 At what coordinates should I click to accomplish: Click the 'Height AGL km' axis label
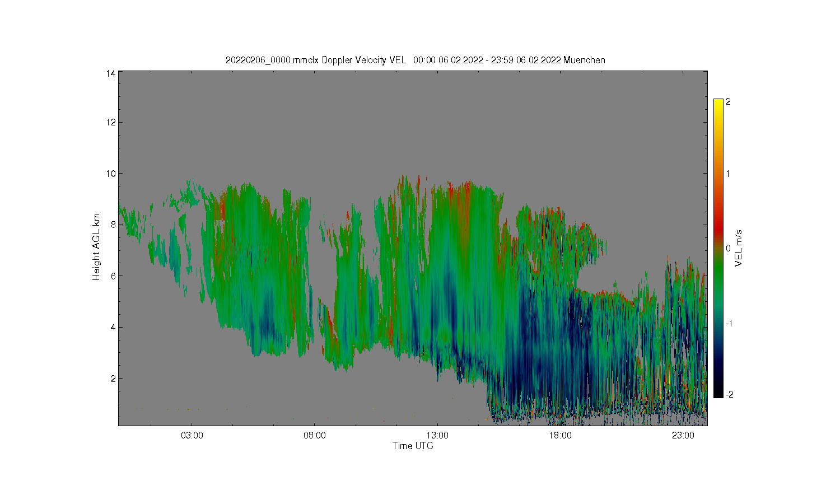[96, 247]
